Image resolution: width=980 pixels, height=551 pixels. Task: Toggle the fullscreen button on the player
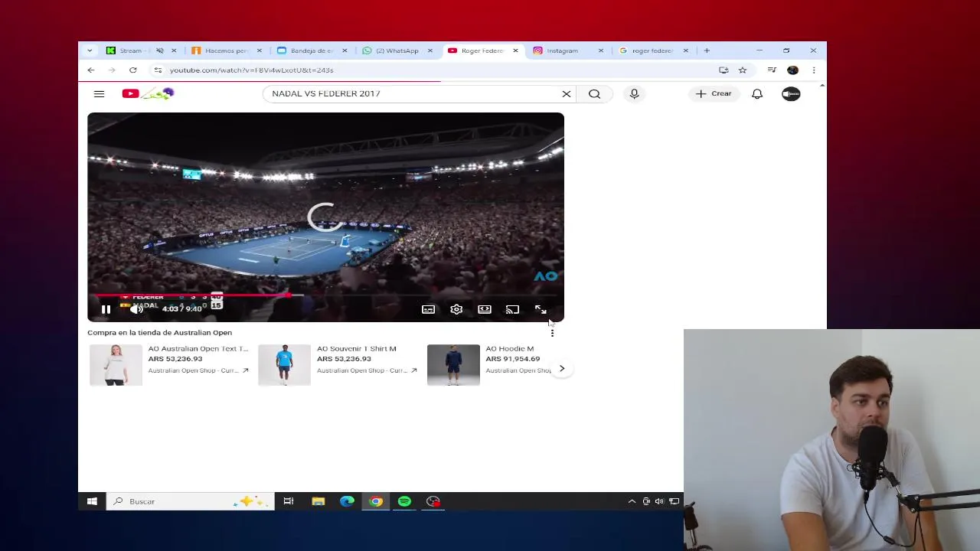tap(541, 309)
